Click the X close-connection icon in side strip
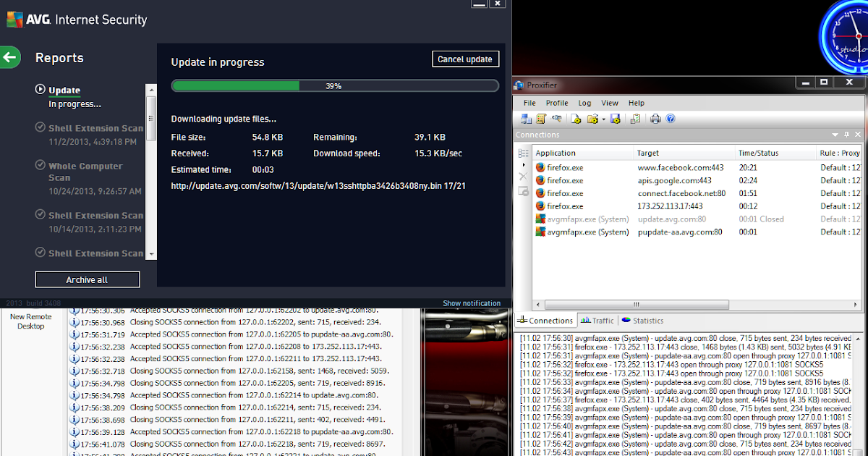868x456 pixels. pos(523,176)
